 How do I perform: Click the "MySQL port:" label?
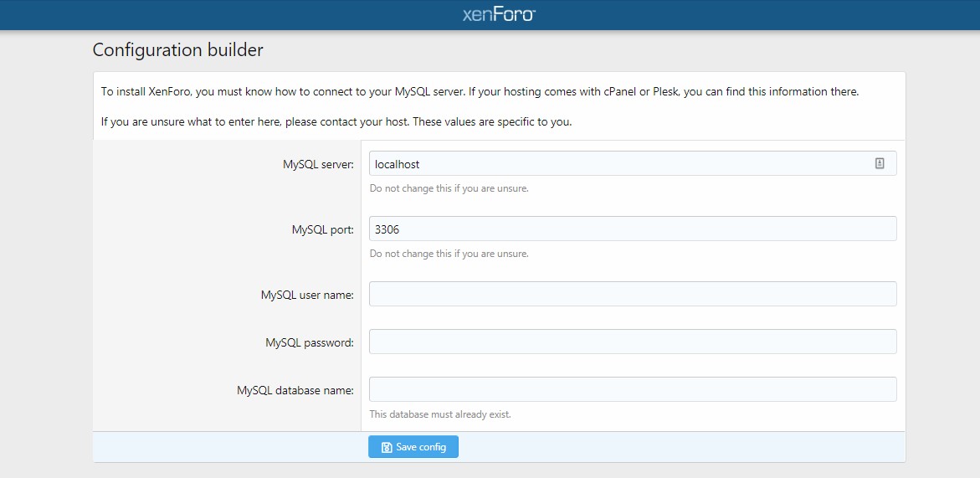pos(322,229)
